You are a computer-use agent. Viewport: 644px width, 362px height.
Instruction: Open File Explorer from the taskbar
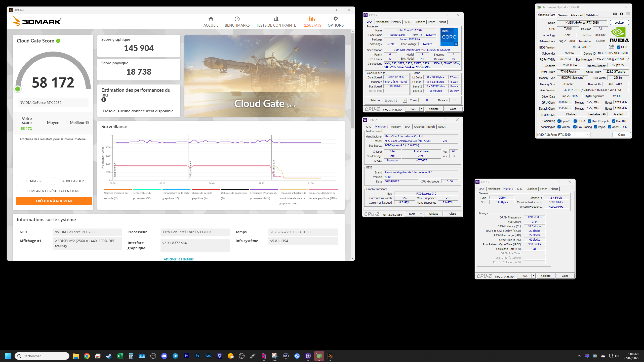click(x=76, y=356)
